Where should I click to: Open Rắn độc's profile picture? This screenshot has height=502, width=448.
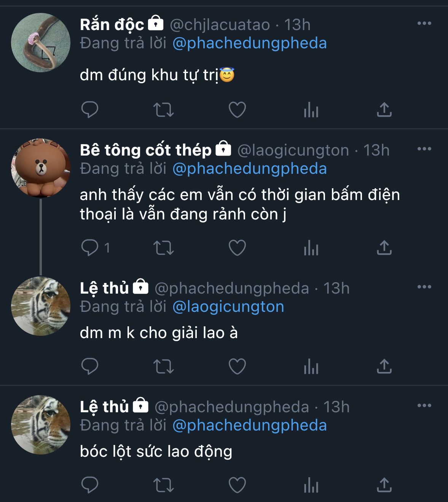pyautogui.click(x=41, y=43)
